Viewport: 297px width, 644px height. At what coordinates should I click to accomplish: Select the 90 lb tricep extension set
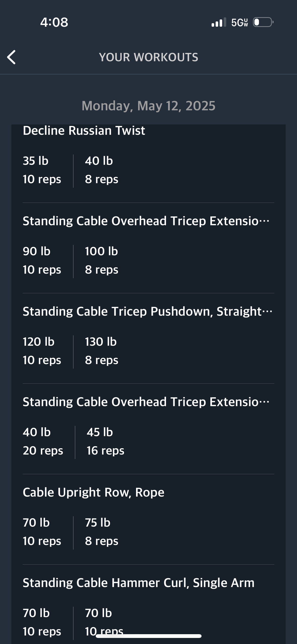point(42,261)
